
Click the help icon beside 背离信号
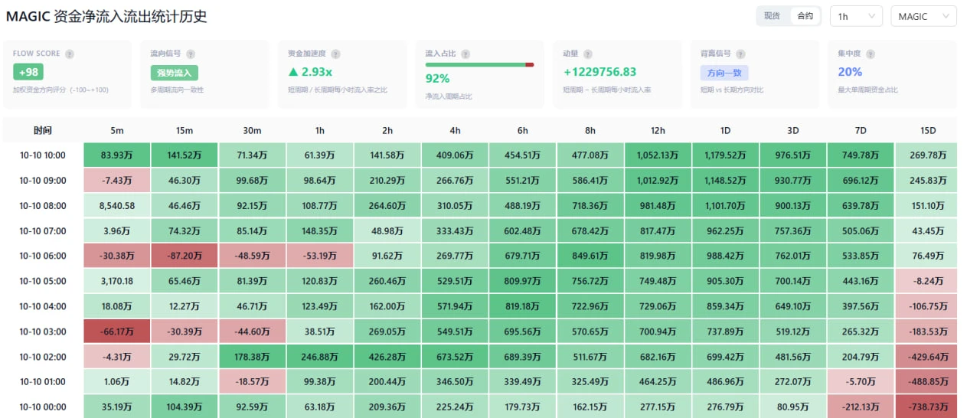coord(740,54)
